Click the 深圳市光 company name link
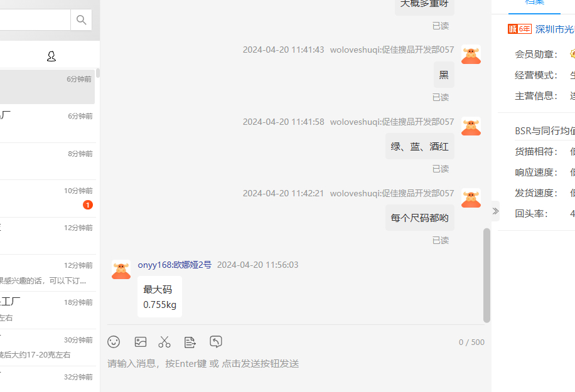Screen dimensions: 575x392 554,29
